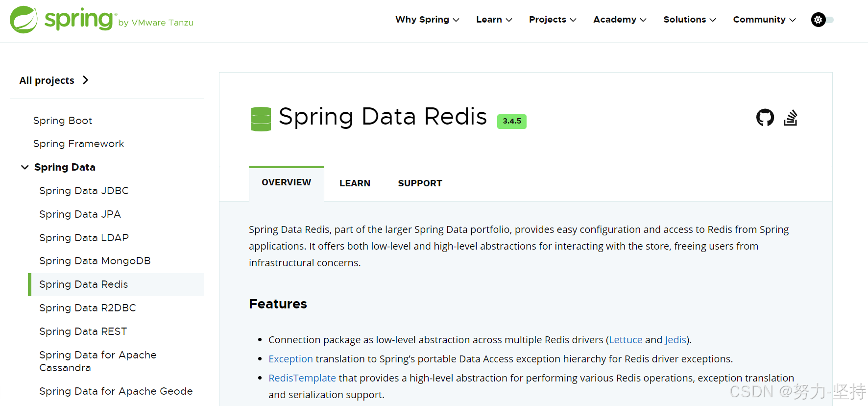The width and height of the screenshot is (868, 406).
Task: Open the project's GitHub repository
Action: [765, 117]
